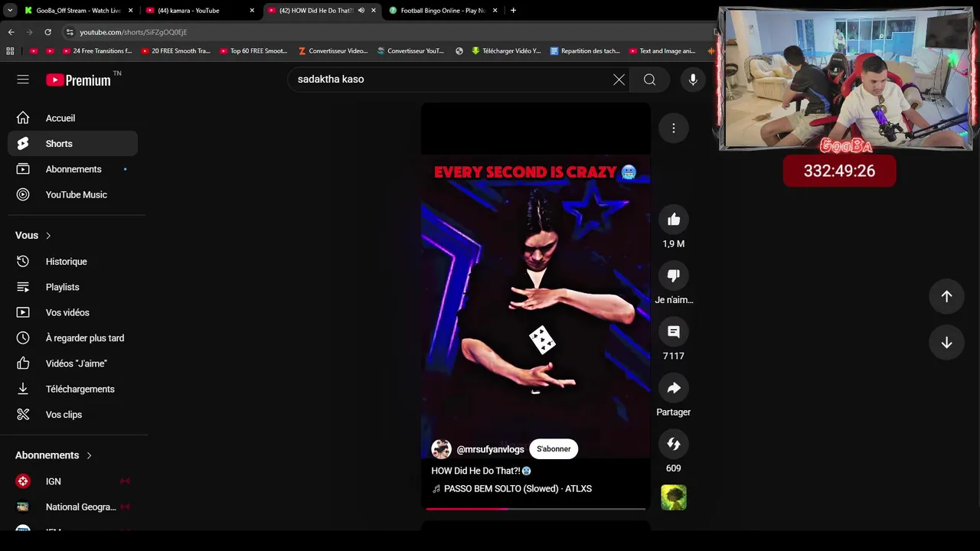Open bookmark 'Convertisseur YouT...'

click(x=410, y=51)
